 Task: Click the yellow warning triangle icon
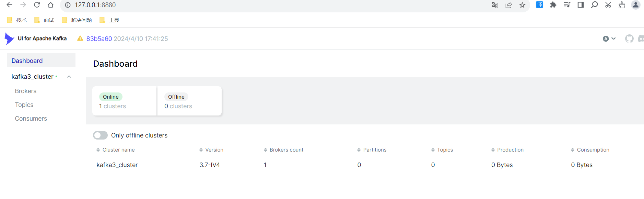coord(80,38)
